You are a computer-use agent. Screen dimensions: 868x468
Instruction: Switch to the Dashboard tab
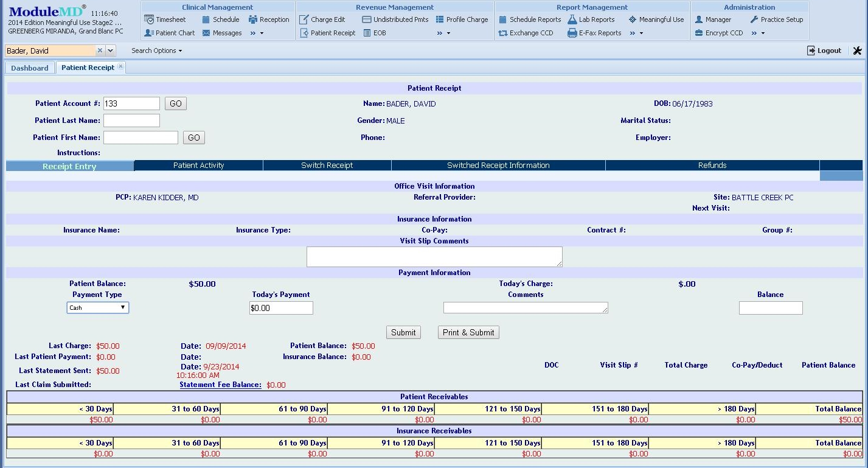click(29, 68)
